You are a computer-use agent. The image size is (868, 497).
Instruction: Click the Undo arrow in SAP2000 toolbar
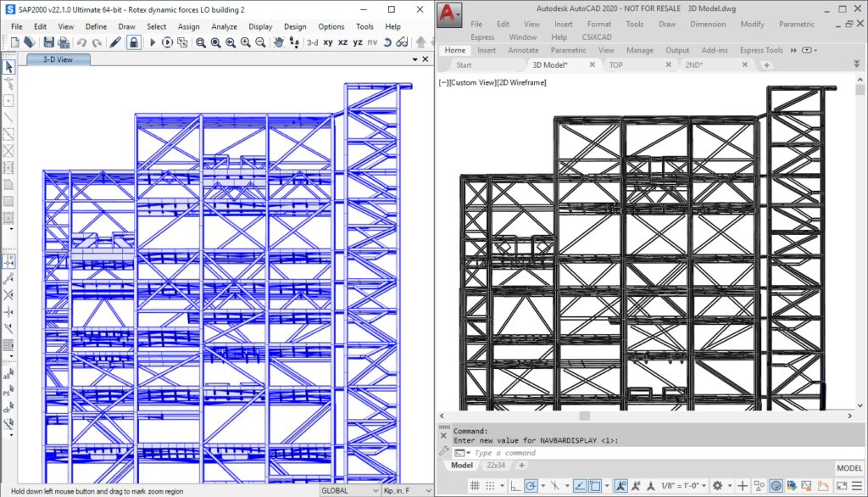pyautogui.click(x=82, y=42)
